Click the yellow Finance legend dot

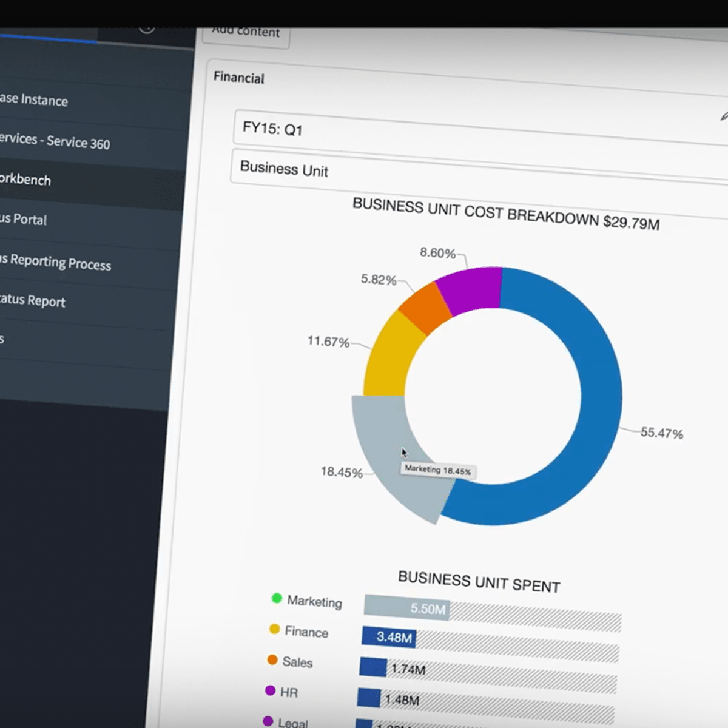(x=274, y=629)
